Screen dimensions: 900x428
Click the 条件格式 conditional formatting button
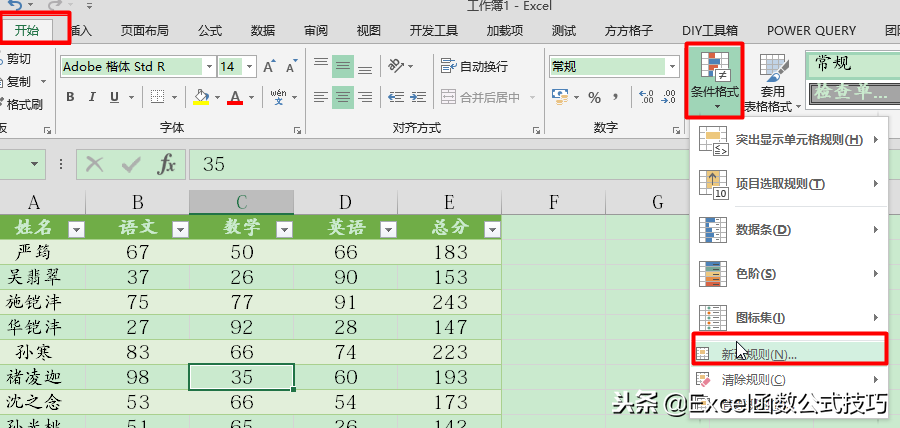point(715,80)
